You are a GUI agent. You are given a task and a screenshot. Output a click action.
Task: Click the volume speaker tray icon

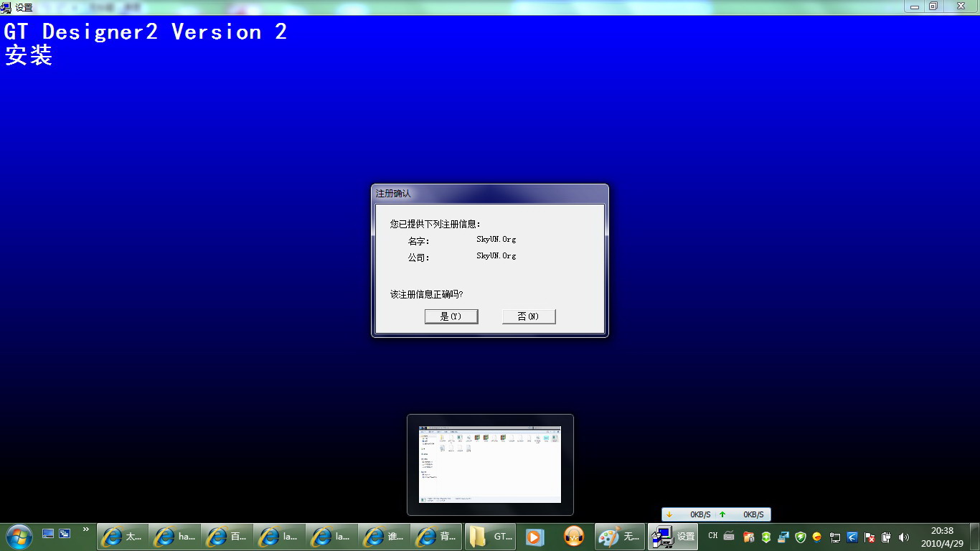pos(904,537)
